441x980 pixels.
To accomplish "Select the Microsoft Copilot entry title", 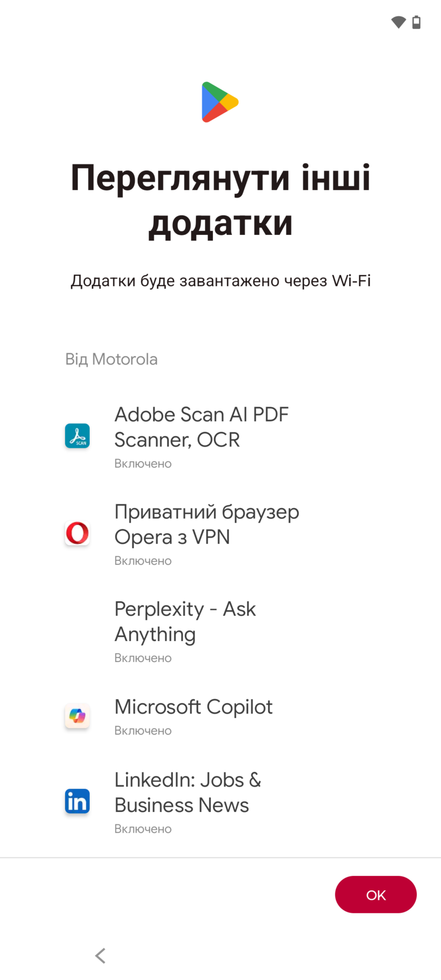I will [x=193, y=707].
